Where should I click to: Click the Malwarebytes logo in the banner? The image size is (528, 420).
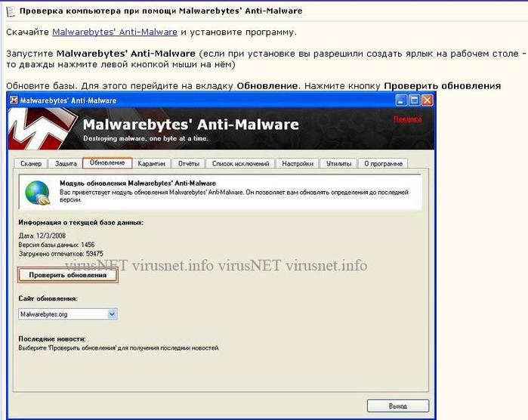point(42,129)
